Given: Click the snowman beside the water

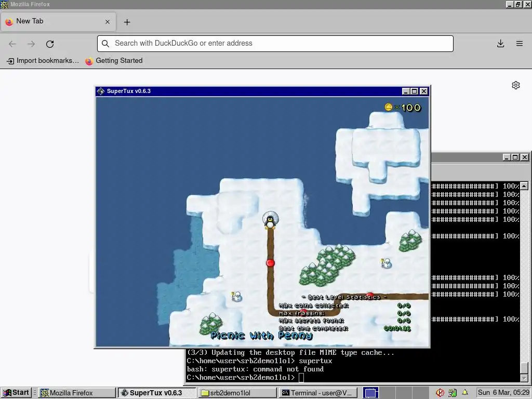Looking at the screenshot, I should tap(236, 296).
